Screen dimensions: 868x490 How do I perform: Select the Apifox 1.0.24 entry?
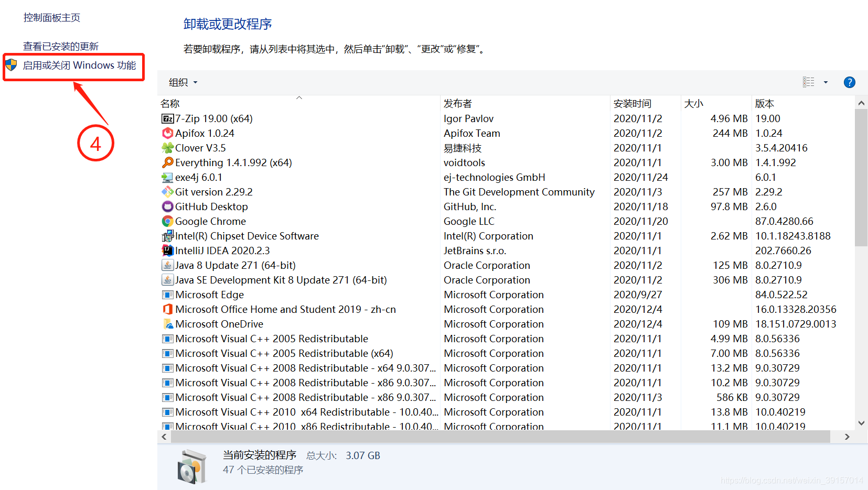pos(205,133)
